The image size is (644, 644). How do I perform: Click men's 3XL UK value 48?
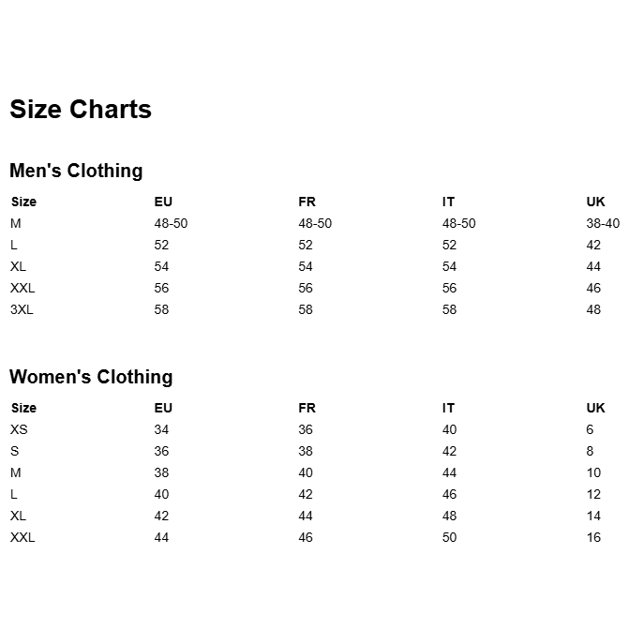coord(593,309)
